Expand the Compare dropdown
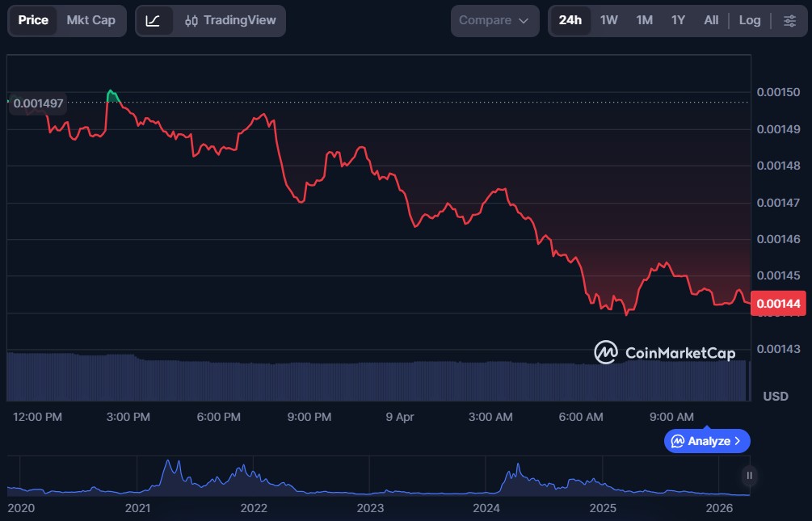This screenshot has width=812, height=521. [494, 20]
